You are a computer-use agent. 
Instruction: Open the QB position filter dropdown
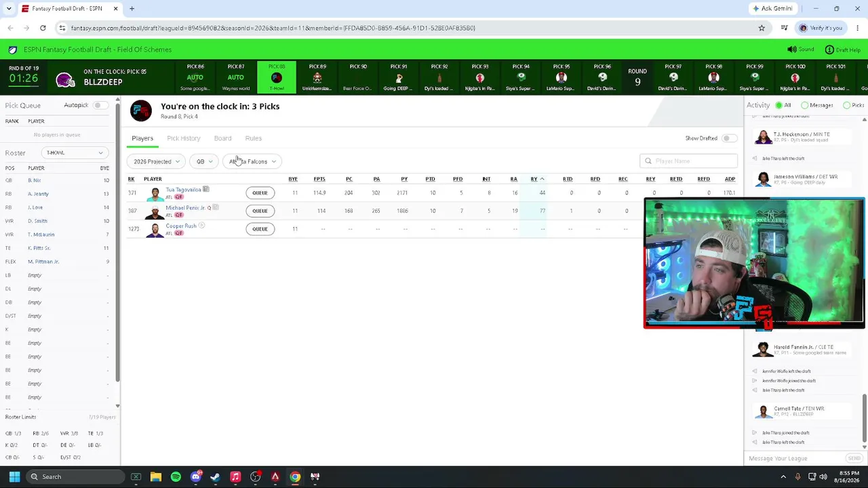coord(204,161)
